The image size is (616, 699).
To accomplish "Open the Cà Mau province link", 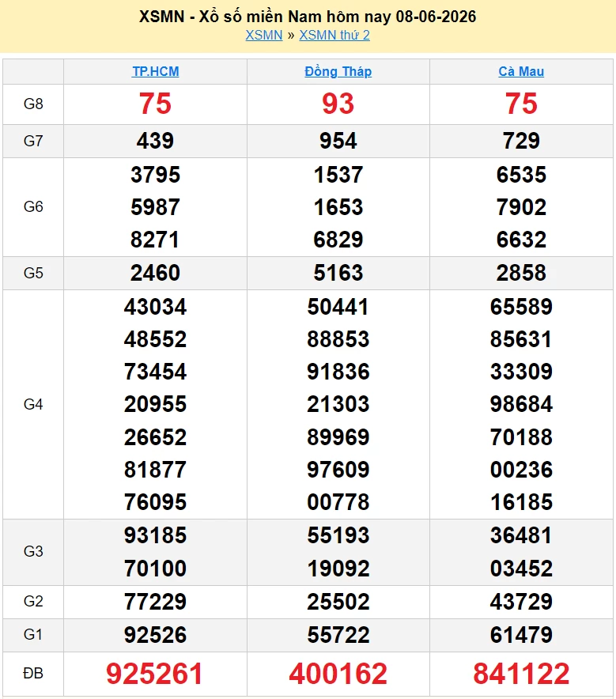I will (x=521, y=71).
